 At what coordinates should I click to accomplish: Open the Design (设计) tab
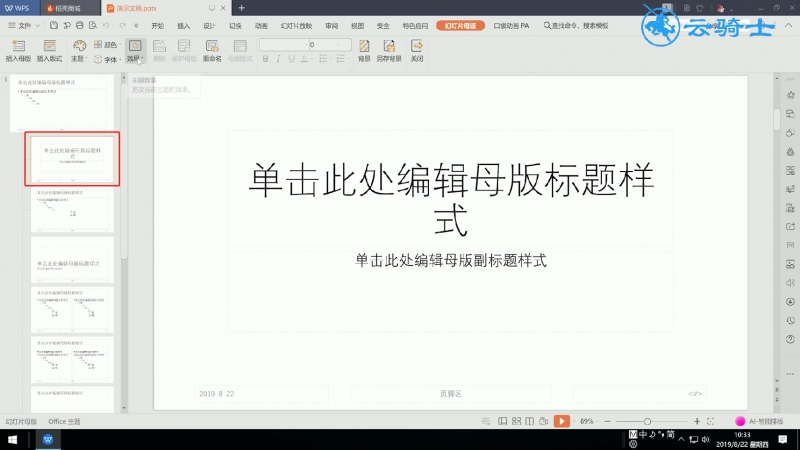[209, 26]
